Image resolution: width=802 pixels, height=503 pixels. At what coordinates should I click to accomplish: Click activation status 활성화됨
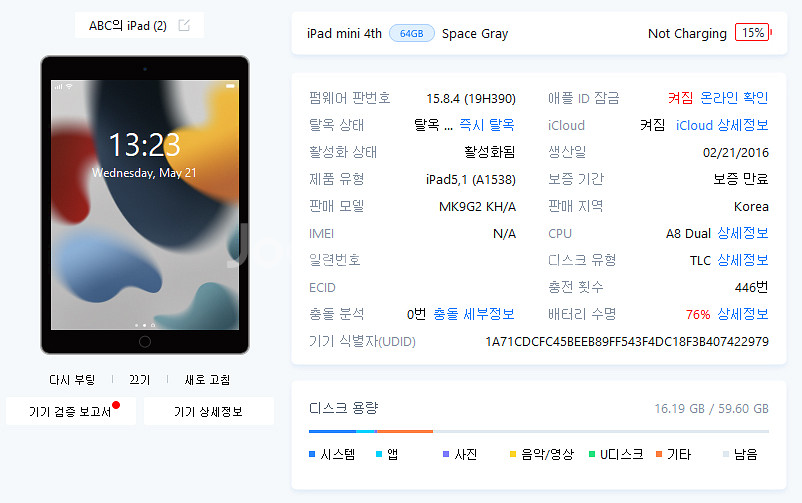pyautogui.click(x=489, y=152)
